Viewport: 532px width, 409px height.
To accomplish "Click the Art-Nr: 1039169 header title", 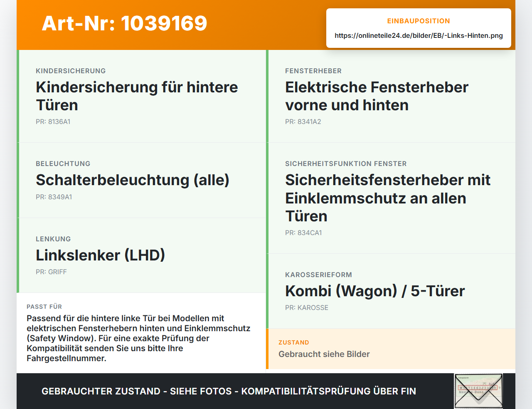I will click(125, 23).
